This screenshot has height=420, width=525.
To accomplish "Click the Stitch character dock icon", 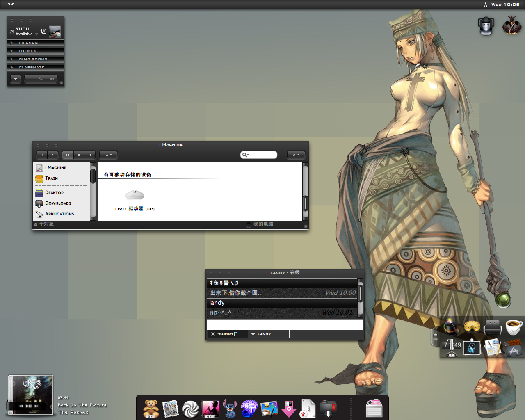I will click(x=230, y=409).
